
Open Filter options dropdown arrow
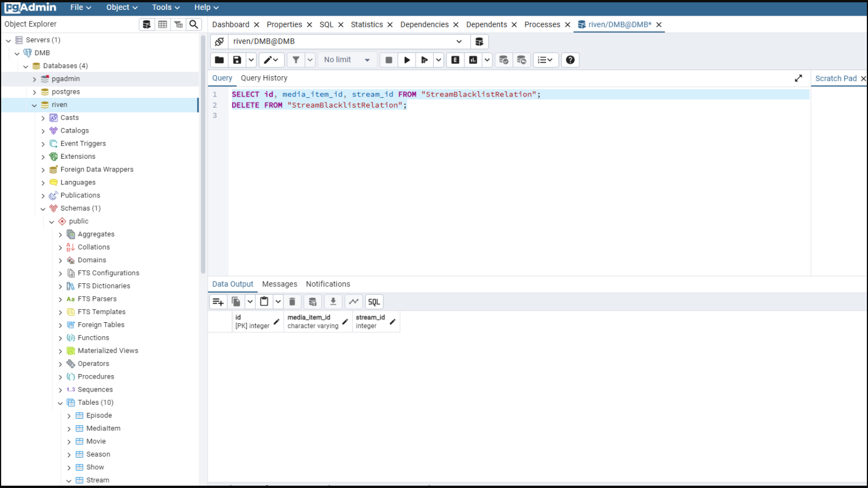[310, 60]
